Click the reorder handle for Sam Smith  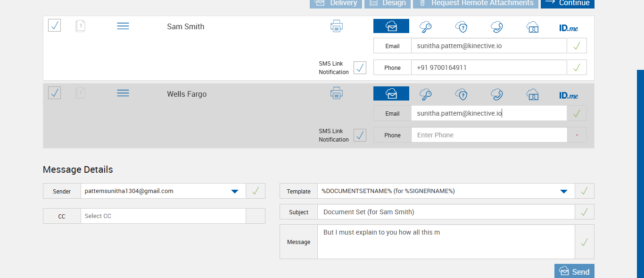tap(123, 26)
